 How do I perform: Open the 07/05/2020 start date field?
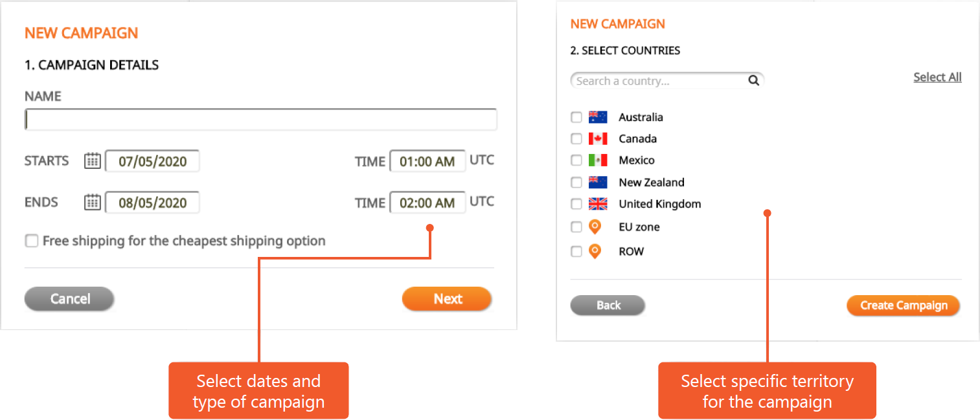[152, 161]
